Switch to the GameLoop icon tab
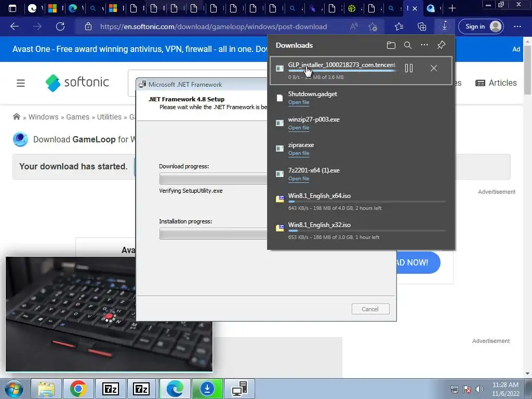 tap(431, 8)
